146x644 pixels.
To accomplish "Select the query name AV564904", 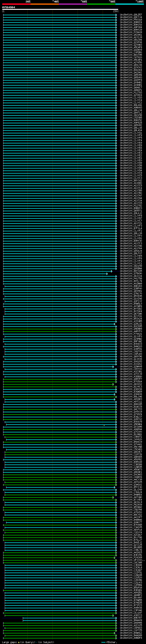I will click(8, 7).
